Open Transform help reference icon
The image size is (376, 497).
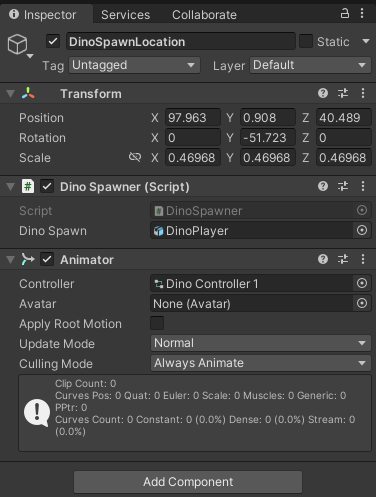tap(323, 93)
